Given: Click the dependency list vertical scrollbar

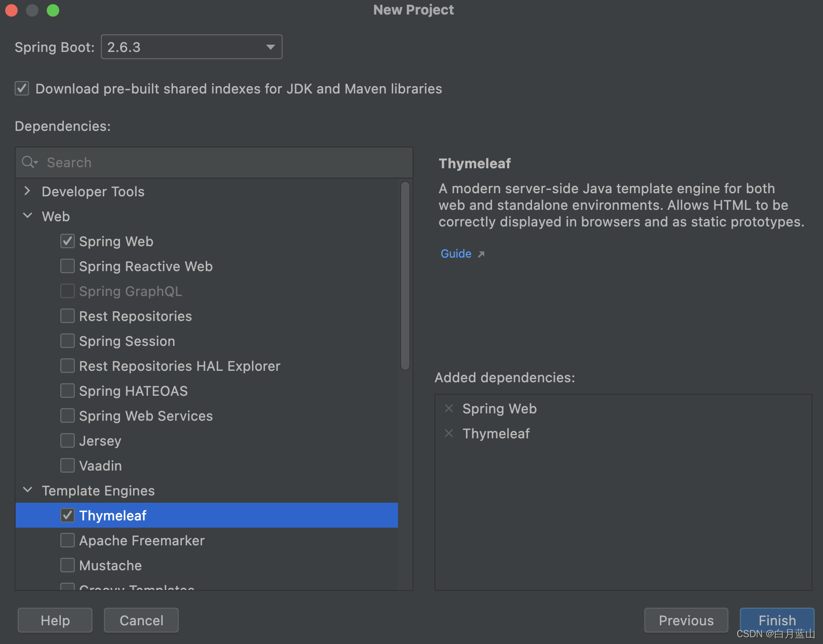Looking at the screenshot, I should point(405,275).
